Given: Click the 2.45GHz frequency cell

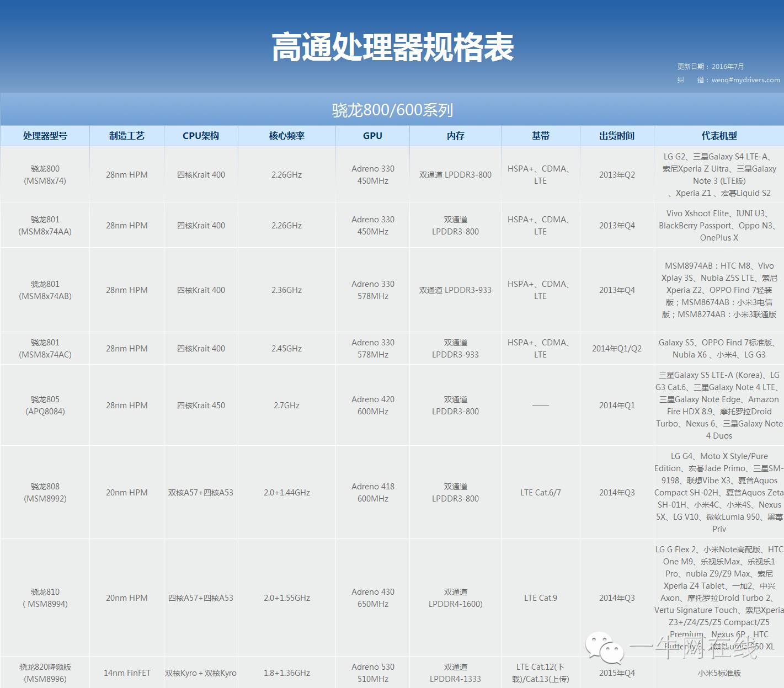Looking at the screenshot, I should (x=287, y=349).
